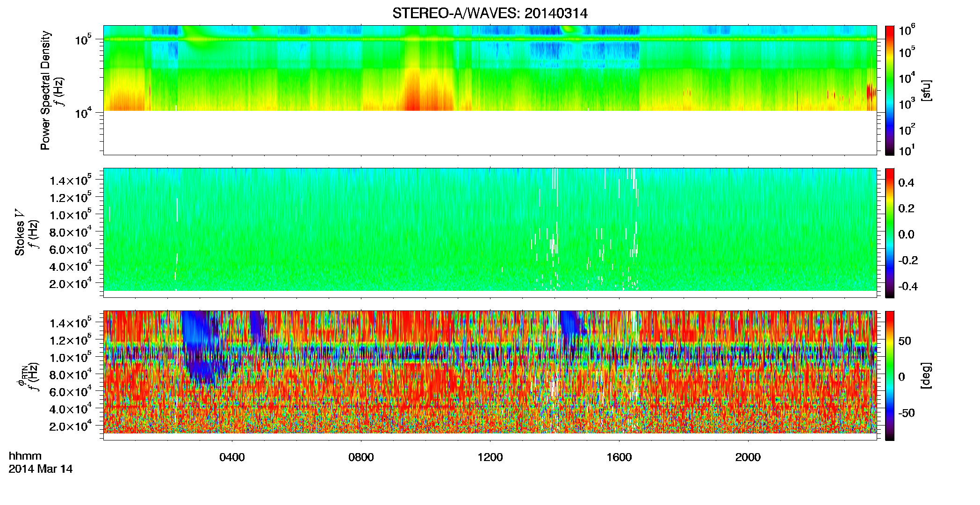Click the hhmm axis label
Image resolution: width=980 pixels, height=505 pixels.
(x=25, y=456)
